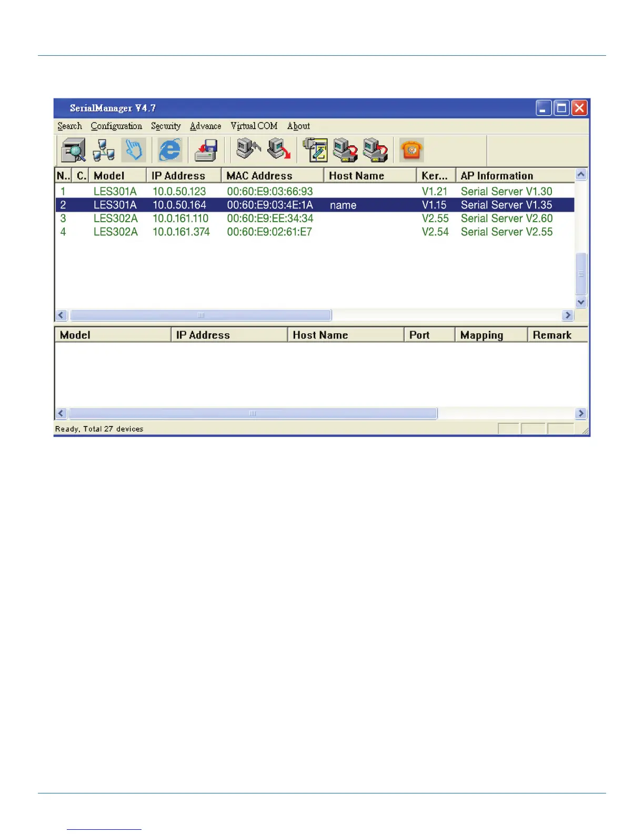Click device list horizontal scroll right arrow

tap(568, 315)
